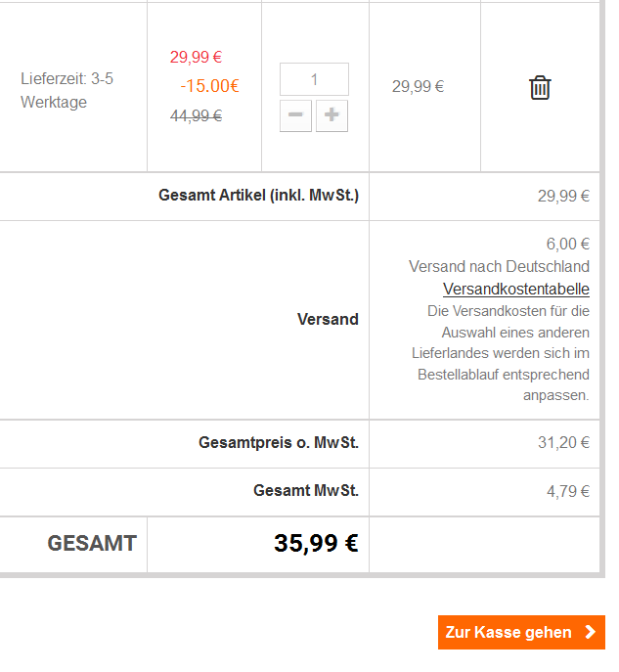Click the Gesamt Artikel (inkl. MwSt.) label

[x=258, y=196]
